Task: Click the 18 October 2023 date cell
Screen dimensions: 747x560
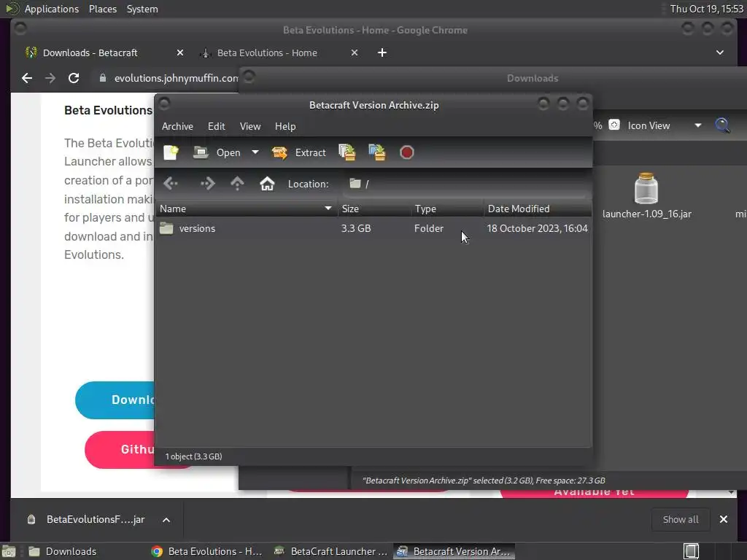Action: [538, 228]
